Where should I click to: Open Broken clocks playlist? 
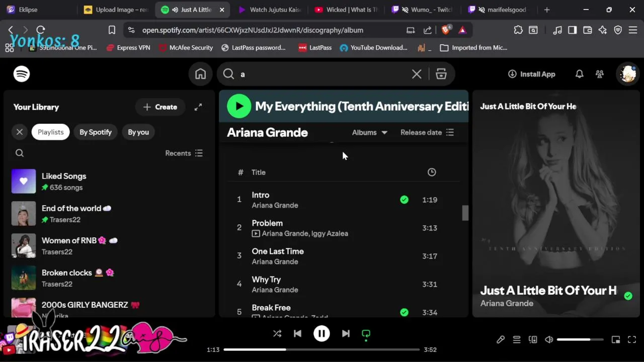click(x=108, y=278)
